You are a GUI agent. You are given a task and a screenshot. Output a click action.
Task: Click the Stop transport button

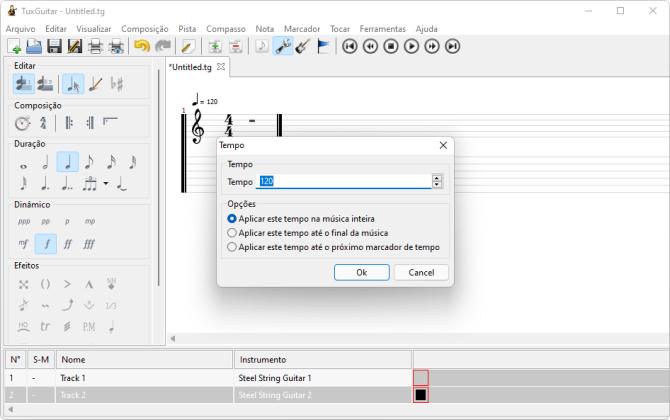tap(391, 46)
